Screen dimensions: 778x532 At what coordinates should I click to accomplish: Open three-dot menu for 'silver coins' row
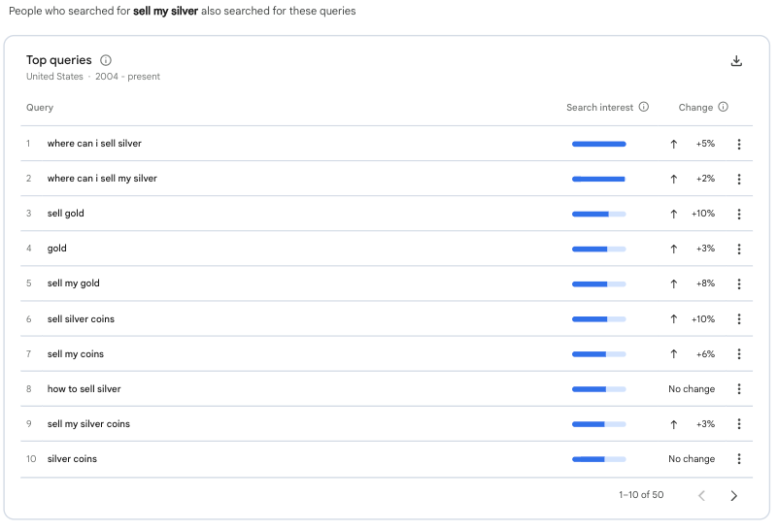[739, 459]
